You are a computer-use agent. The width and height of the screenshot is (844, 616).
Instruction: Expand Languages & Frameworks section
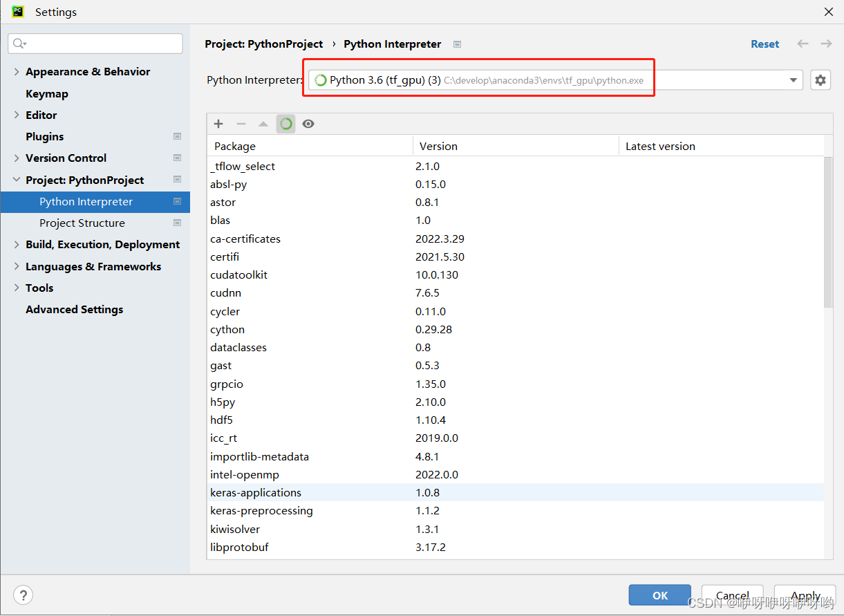pyautogui.click(x=17, y=267)
